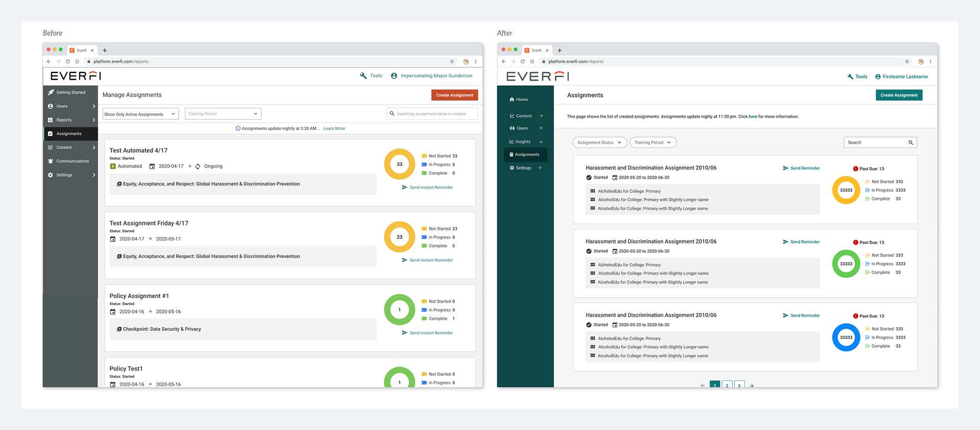Reload page in the After browser window
980x430 pixels.
(522, 61)
